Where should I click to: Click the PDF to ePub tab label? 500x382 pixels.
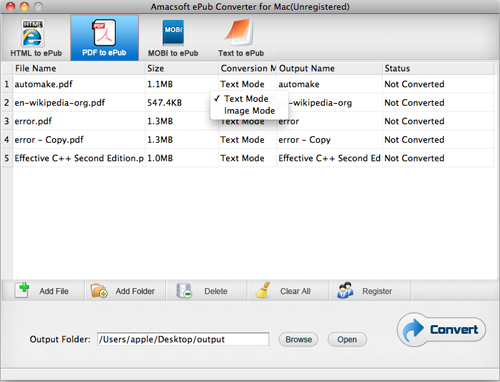point(104,53)
